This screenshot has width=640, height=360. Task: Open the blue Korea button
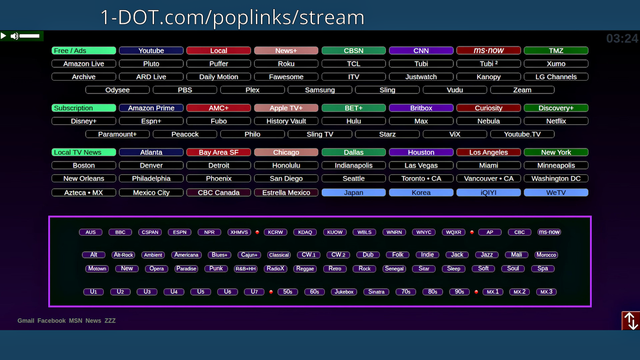click(x=421, y=193)
